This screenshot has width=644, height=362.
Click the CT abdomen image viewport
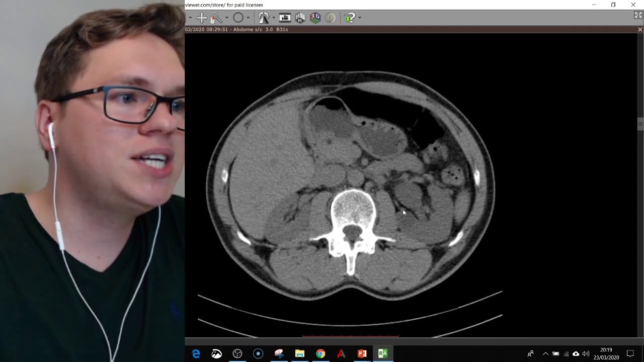click(x=411, y=185)
